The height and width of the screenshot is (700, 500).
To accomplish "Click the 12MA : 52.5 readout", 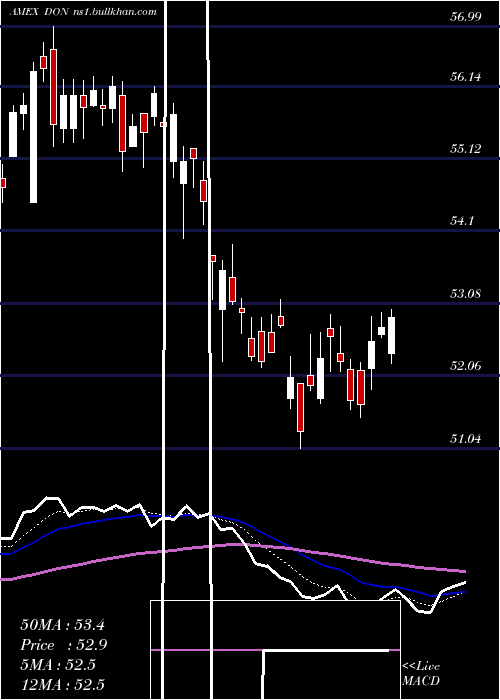I will click(x=62, y=685).
